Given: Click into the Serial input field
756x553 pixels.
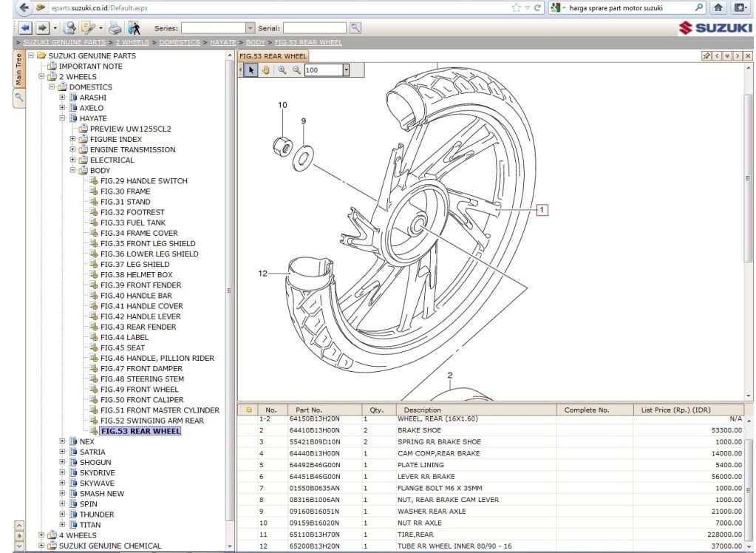Looking at the screenshot, I should (x=314, y=28).
